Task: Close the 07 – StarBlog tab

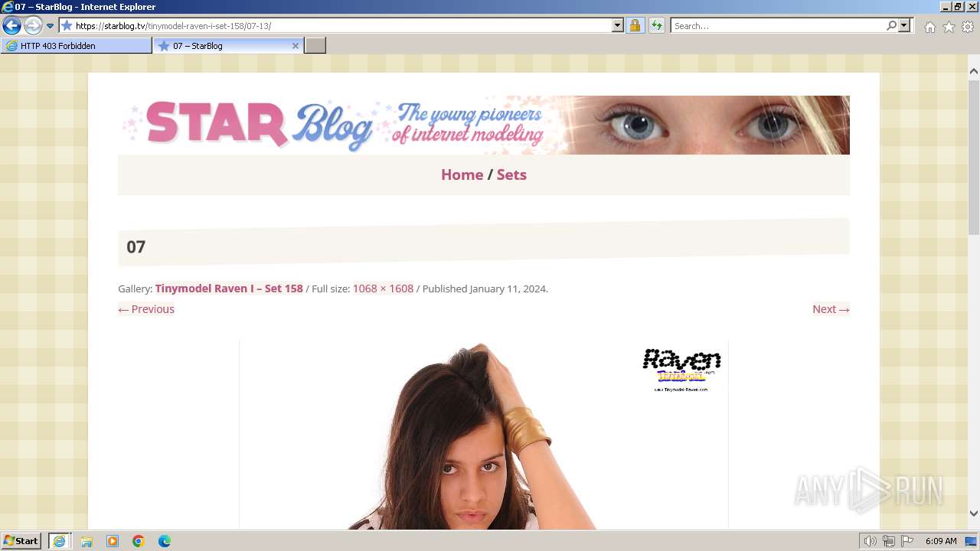Action: 296,46
